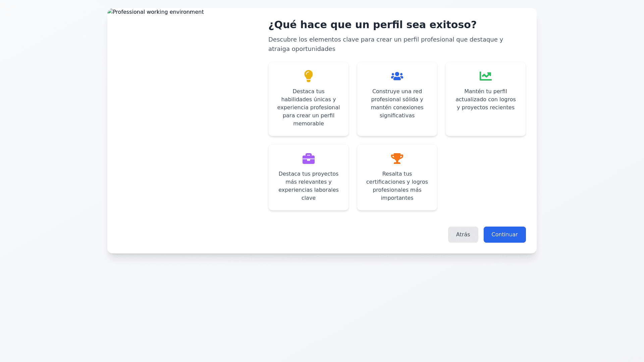
Task: Click the word 'importantes' in the trophy card
Action: pos(397,198)
